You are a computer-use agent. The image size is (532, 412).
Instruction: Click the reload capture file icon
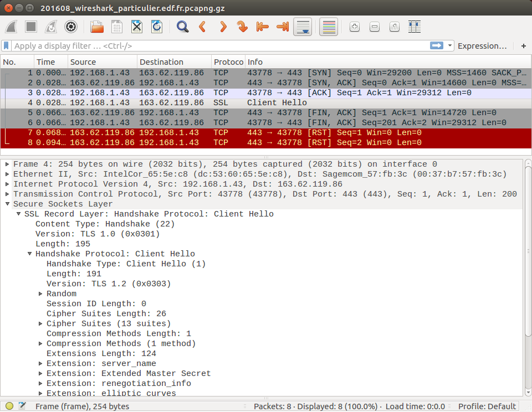pos(157,27)
